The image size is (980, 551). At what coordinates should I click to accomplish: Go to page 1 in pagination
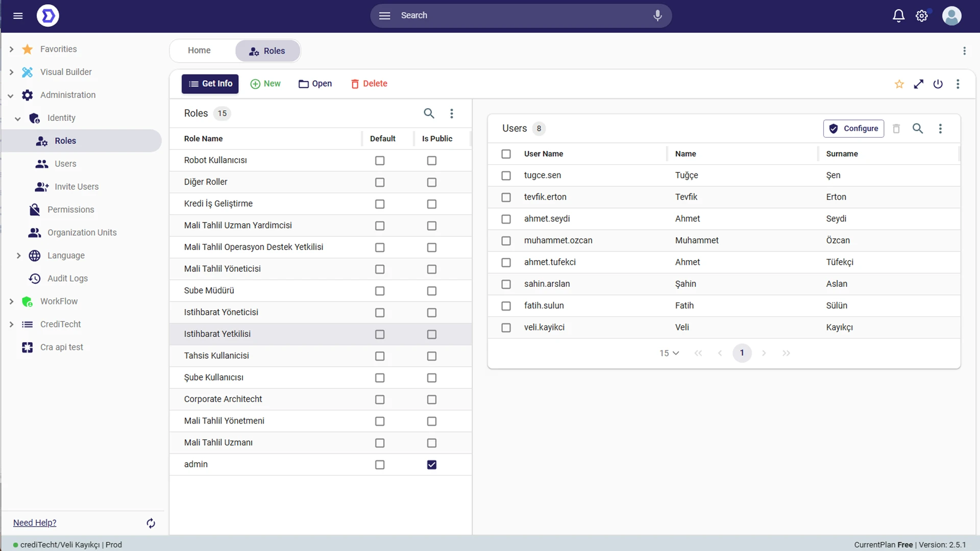point(742,353)
